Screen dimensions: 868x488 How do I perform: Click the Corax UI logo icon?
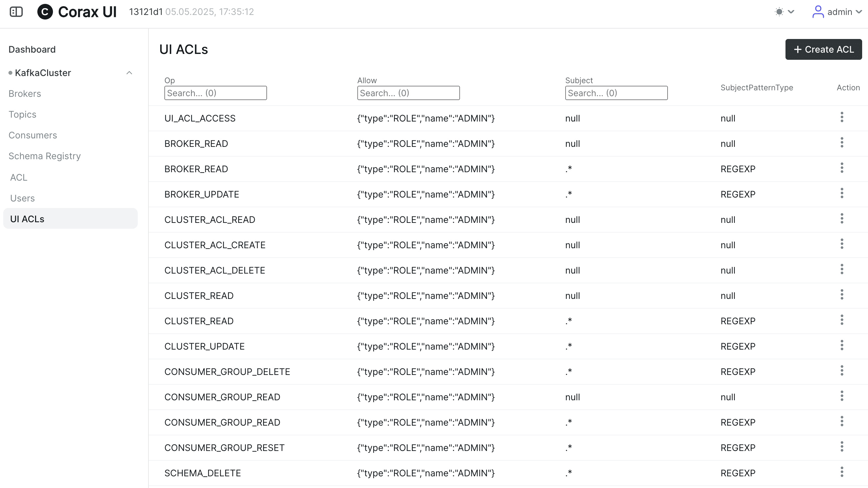45,12
